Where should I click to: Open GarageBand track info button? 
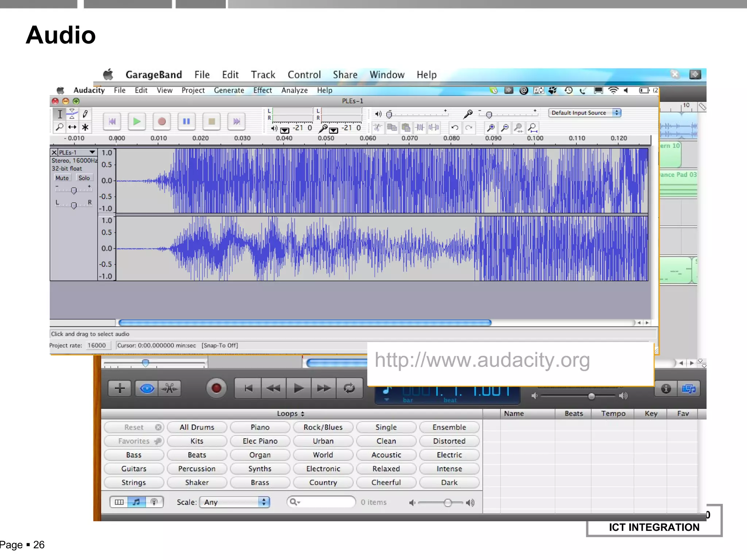[x=666, y=389]
